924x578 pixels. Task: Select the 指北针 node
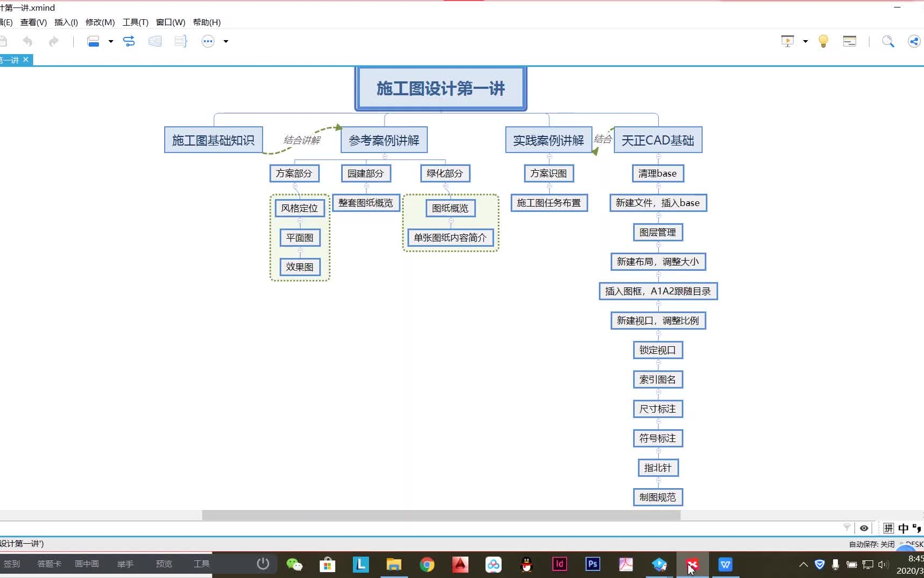click(658, 468)
